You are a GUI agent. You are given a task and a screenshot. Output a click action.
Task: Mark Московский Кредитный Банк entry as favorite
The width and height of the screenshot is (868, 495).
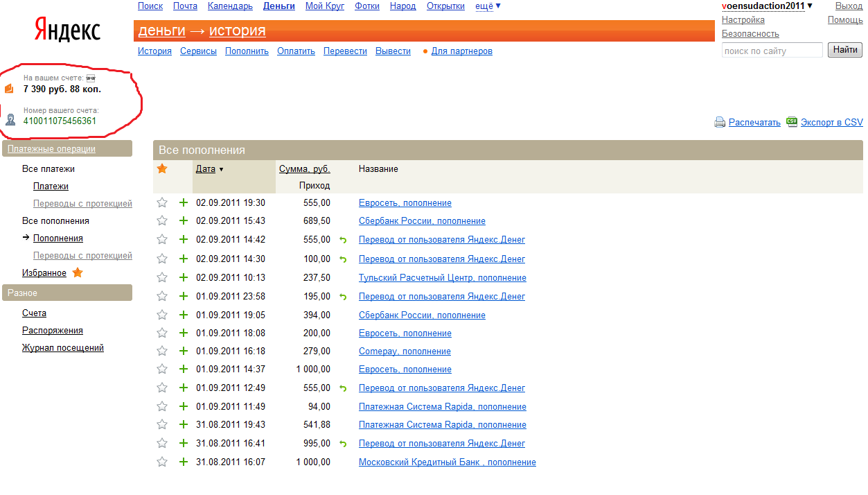[162, 462]
